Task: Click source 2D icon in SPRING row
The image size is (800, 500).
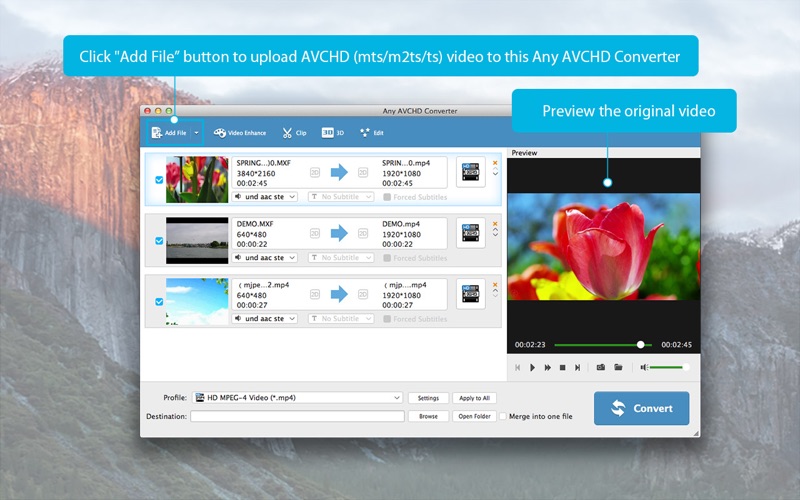Action: click(x=315, y=172)
